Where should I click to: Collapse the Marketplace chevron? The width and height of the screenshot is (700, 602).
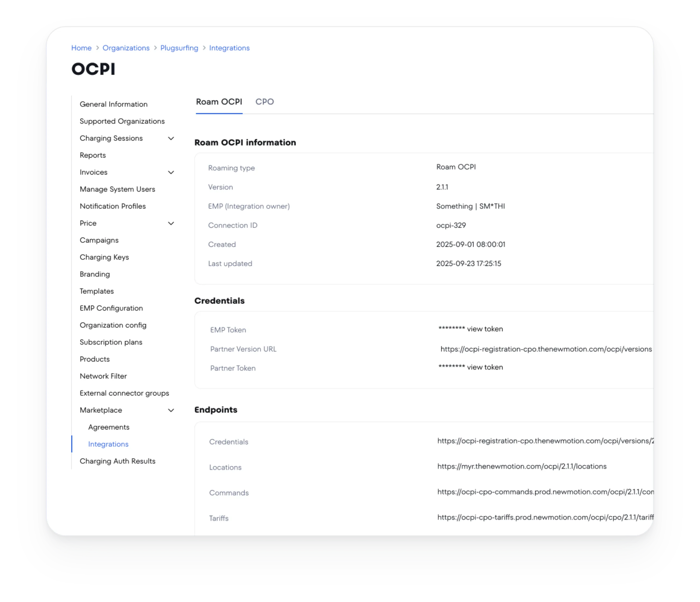coord(171,410)
